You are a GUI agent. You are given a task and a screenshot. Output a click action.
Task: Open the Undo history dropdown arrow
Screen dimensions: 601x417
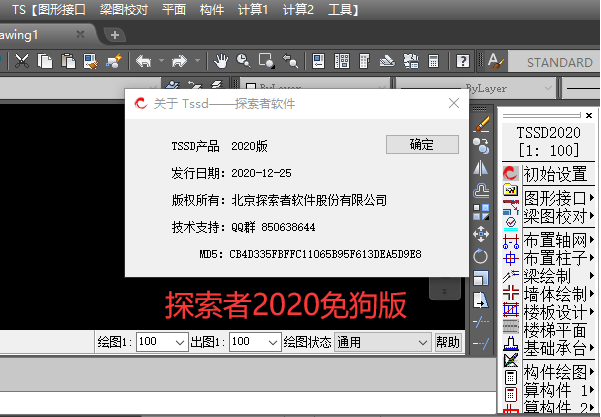pyautogui.click(x=161, y=61)
